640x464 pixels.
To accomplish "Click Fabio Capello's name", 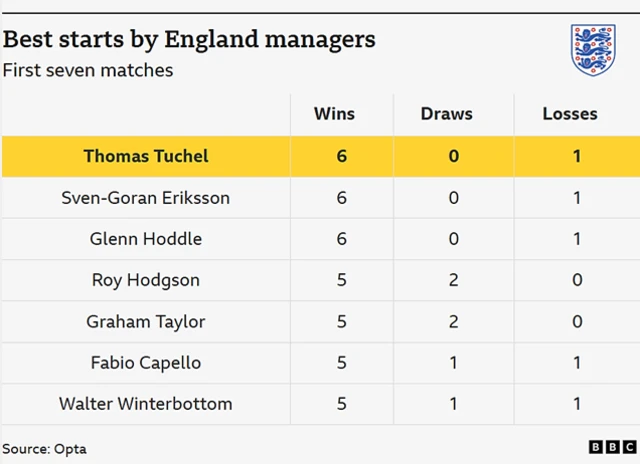I will pos(146,363).
